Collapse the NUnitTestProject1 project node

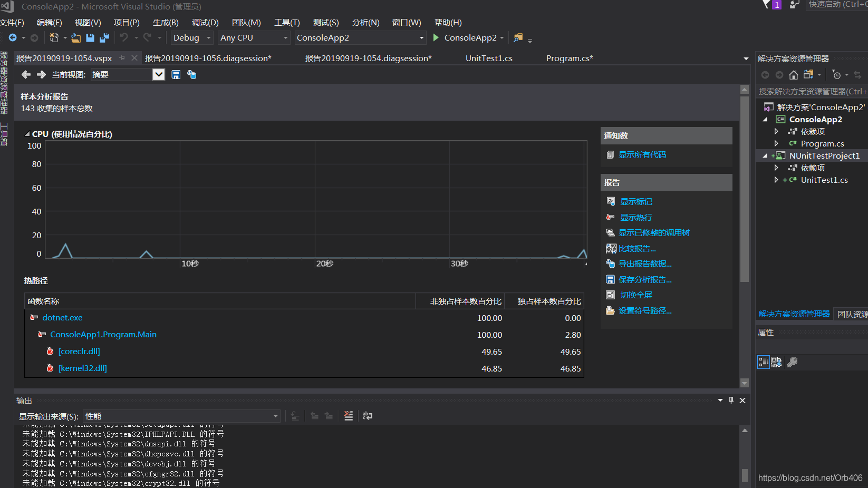coord(765,156)
